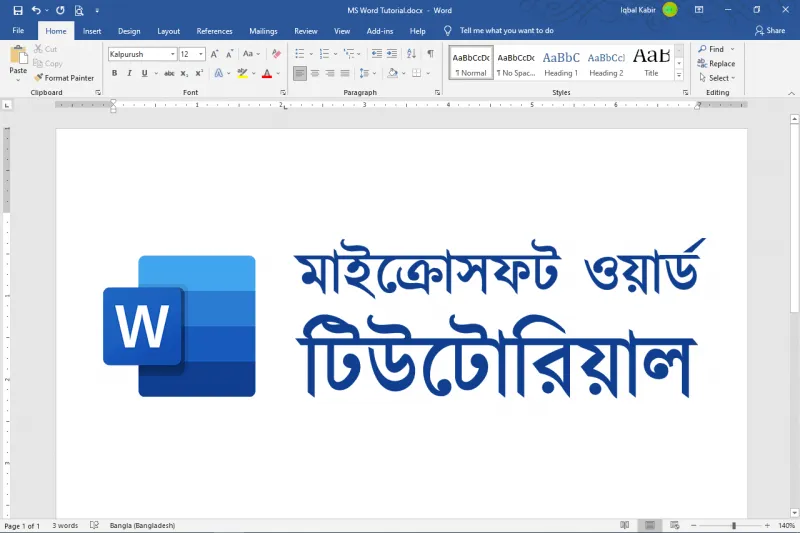Toggle Show/Hide paragraph marks
This screenshot has width=800, height=533.
(431, 54)
